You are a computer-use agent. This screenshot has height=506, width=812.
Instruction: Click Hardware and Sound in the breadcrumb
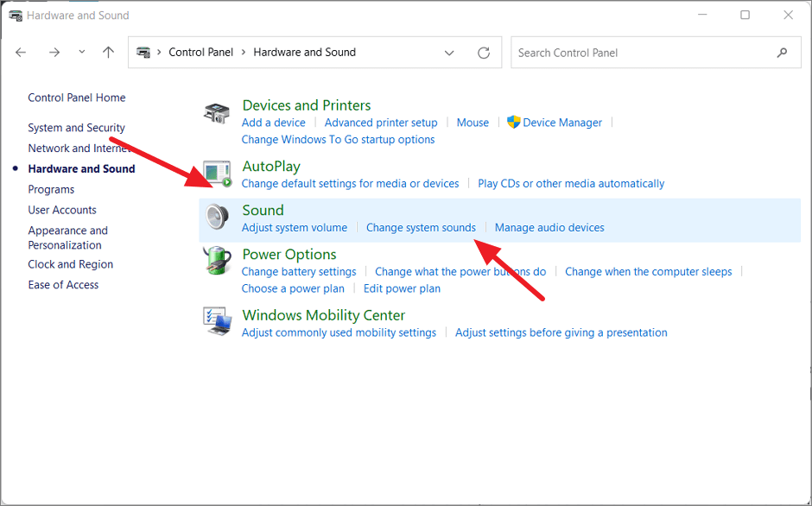305,52
